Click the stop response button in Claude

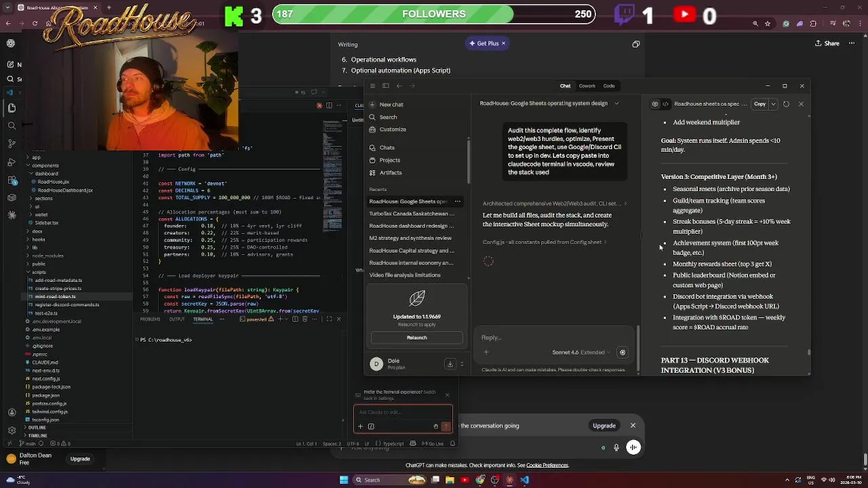pyautogui.click(x=623, y=352)
